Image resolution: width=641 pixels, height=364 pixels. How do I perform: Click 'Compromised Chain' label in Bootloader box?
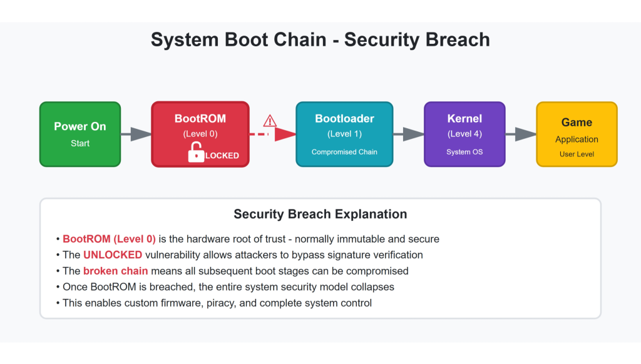coord(344,152)
